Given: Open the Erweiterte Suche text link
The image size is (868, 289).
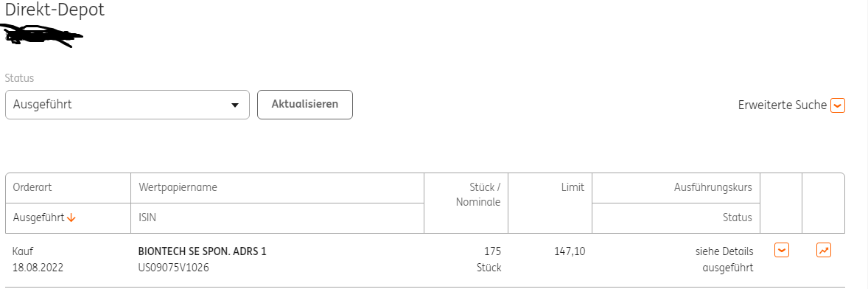Looking at the screenshot, I should 783,105.
